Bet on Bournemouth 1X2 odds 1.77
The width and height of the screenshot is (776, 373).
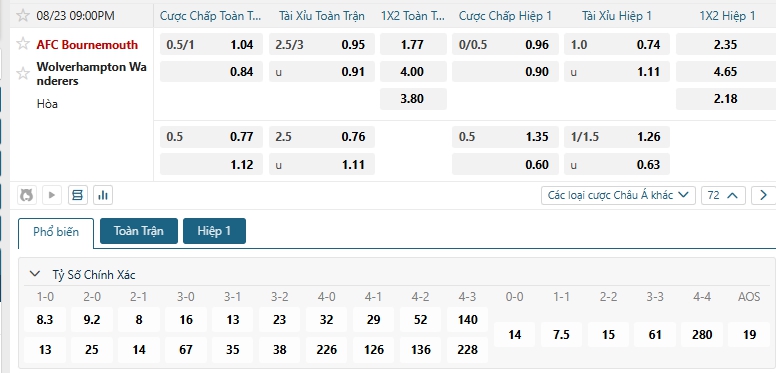[413, 45]
